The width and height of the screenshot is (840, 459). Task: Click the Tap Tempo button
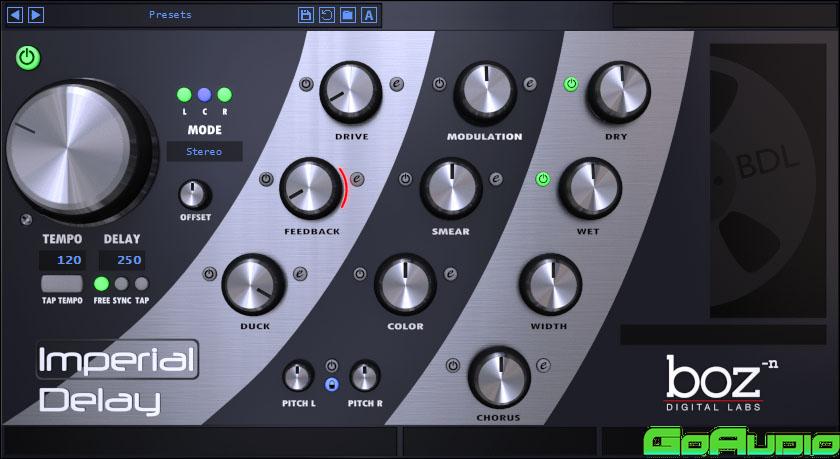click(62, 284)
